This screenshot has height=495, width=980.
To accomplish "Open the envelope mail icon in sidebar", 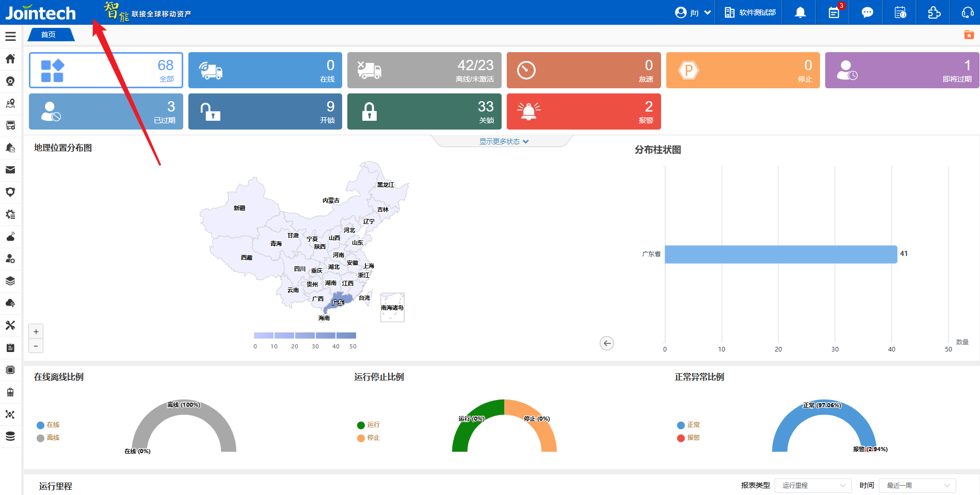I will click(x=10, y=170).
